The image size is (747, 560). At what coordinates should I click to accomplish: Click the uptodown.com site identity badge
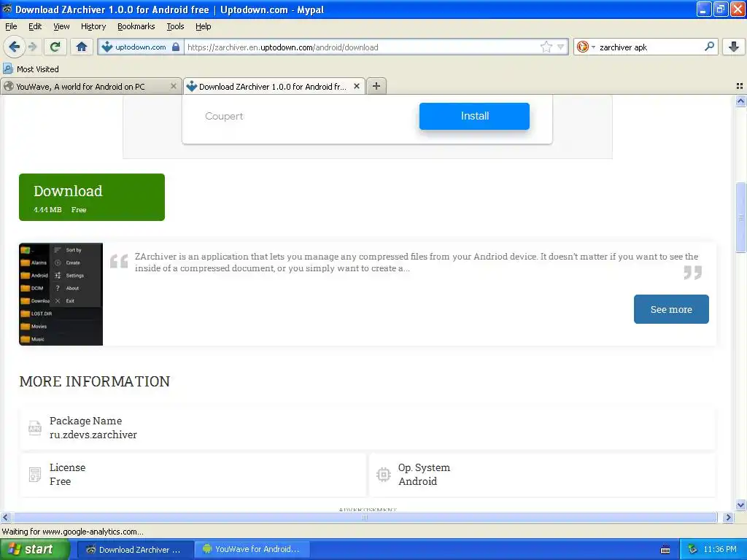click(x=141, y=47)
